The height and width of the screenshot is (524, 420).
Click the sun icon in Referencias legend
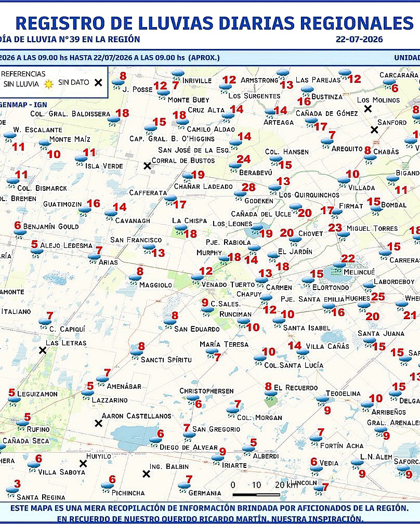pyautogui.click(x=49, y=84)
